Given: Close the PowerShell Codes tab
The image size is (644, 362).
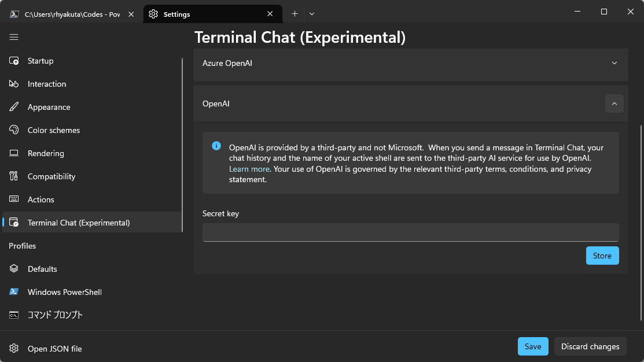Looking at the screenshot, I should [131, 14].
